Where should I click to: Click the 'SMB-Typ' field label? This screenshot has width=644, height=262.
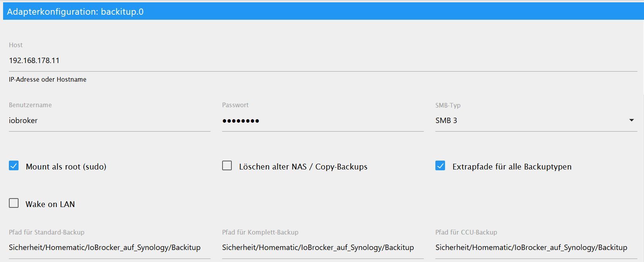pos(448,105)
